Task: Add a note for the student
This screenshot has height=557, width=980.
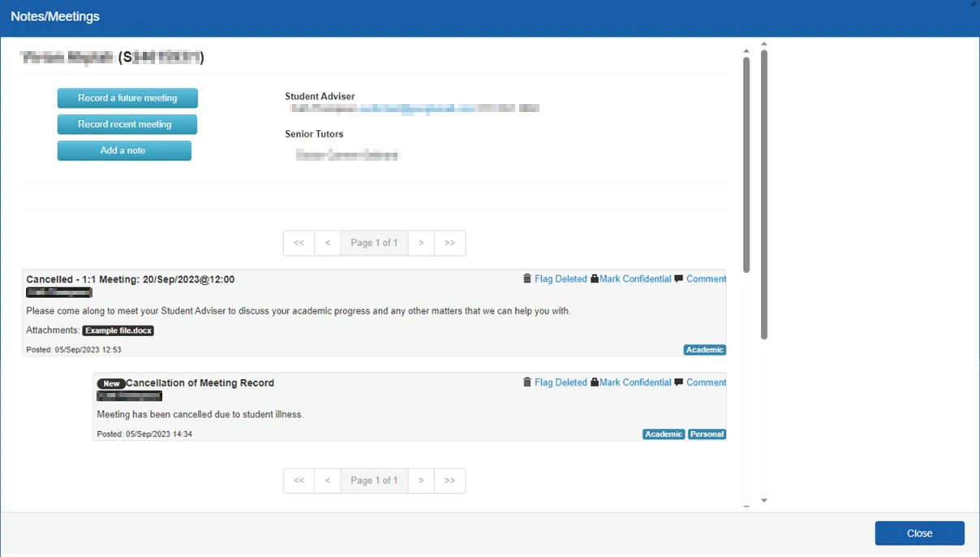Action: pyautogui.click(x=124, y=150)
